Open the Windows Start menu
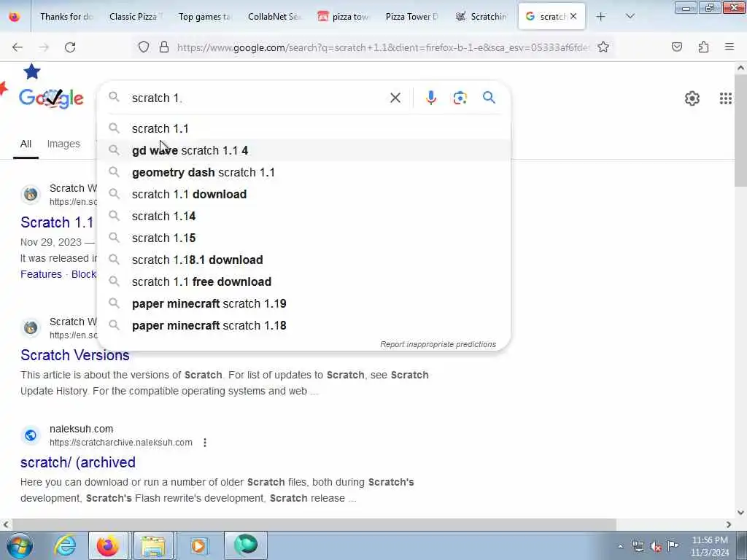747x560 pixels. coord(19,545)
